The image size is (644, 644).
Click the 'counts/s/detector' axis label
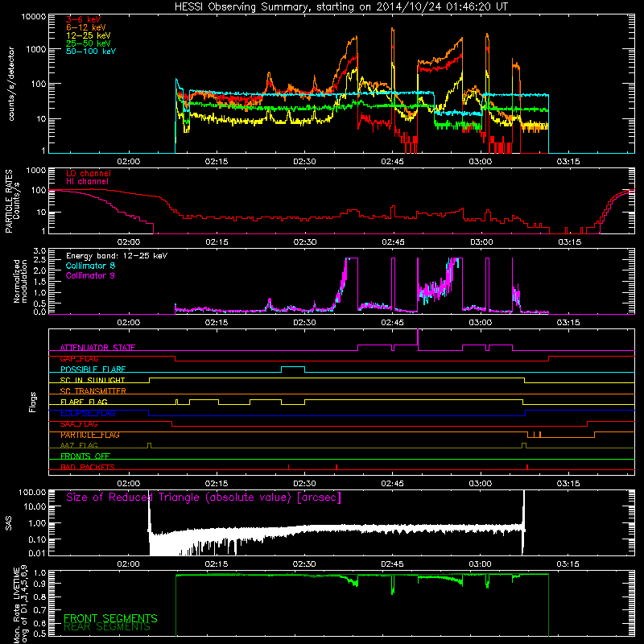click(x=11, y=84)
